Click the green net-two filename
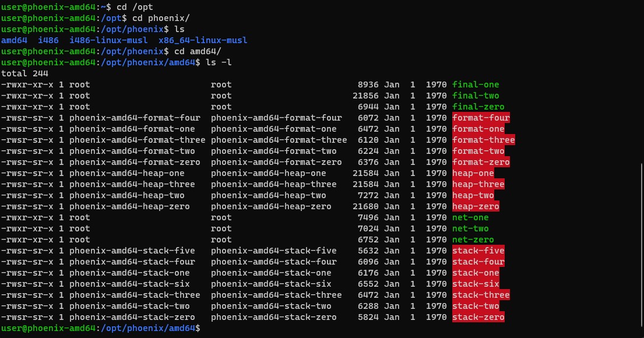The height and width of the screenshot is (338, 644). point(470,229)
